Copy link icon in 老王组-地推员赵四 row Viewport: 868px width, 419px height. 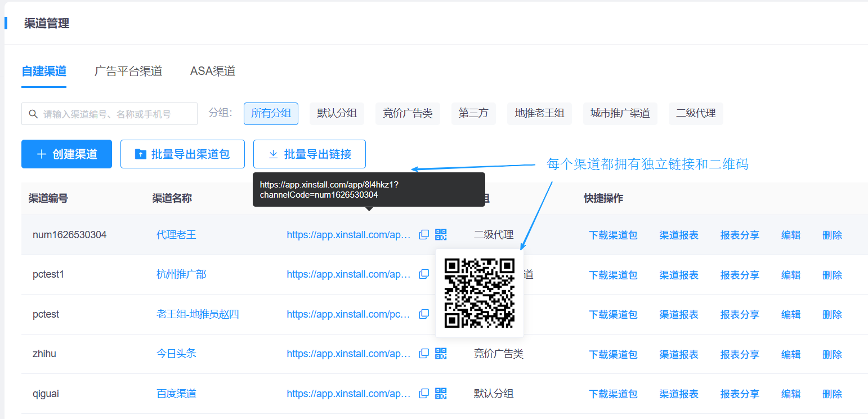pyautogui.click(x=424, y=314)
